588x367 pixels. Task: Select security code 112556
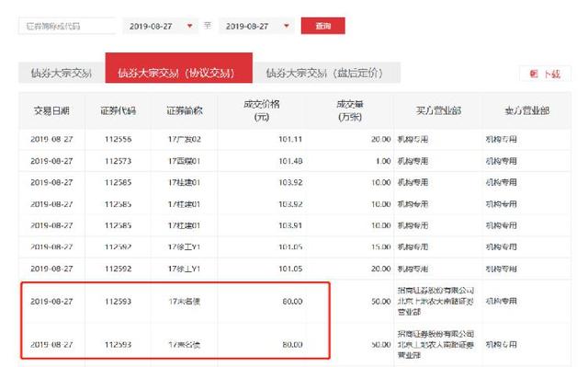[119, 139]
